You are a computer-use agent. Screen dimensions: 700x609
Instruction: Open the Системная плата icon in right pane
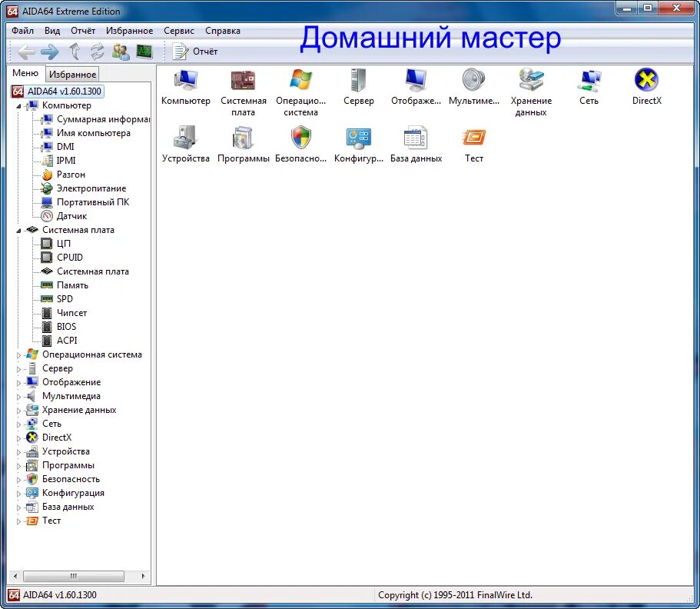point(244,81)
